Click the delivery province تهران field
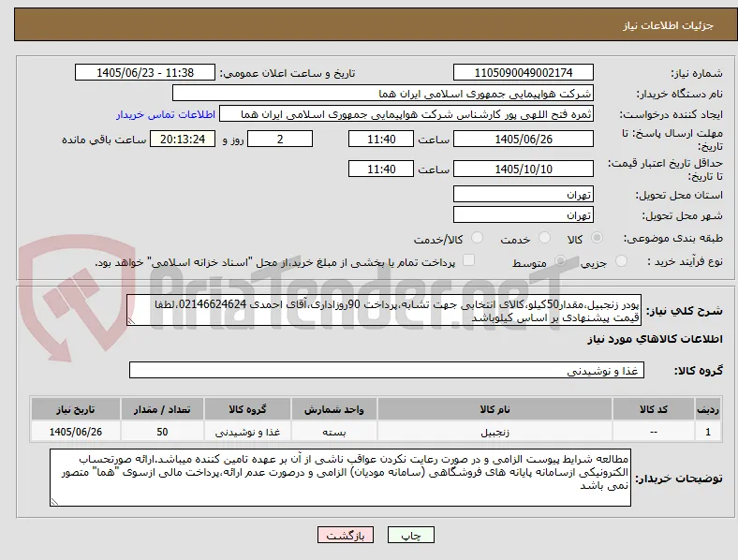This screenshot has height=560, width=738. click(524, 194)
